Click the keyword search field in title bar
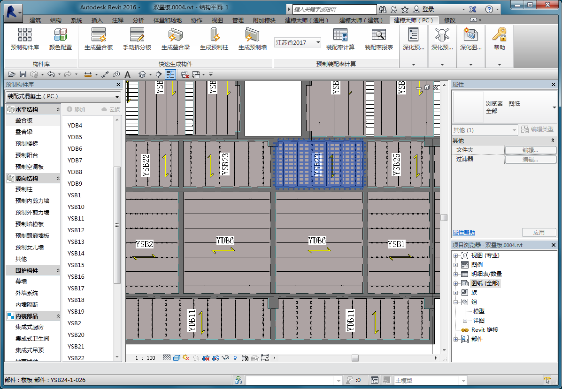Image resolution: width=562 pixels, height=389 pixels. coord(334,9)
